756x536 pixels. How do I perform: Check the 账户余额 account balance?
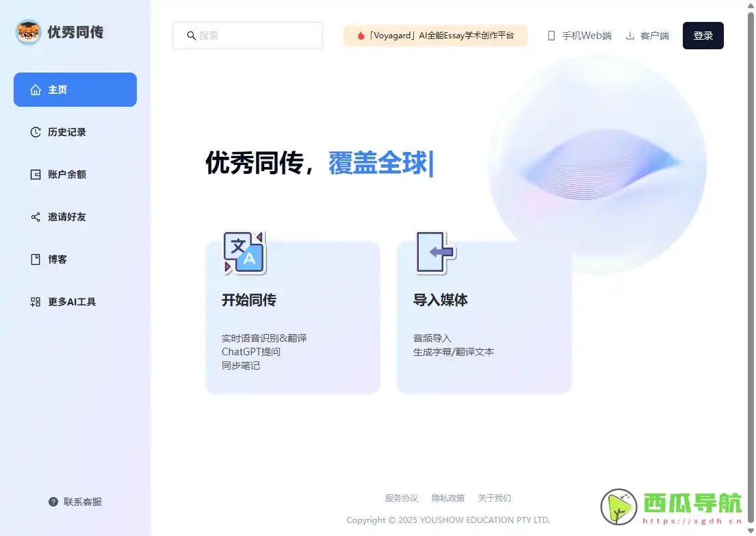[66, 175]
